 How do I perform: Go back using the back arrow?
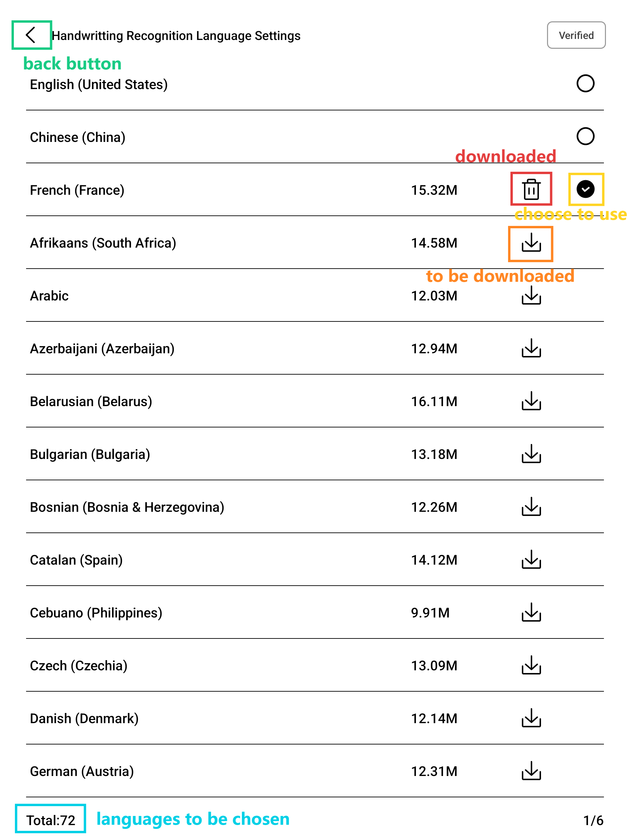(x=31, y=35)
